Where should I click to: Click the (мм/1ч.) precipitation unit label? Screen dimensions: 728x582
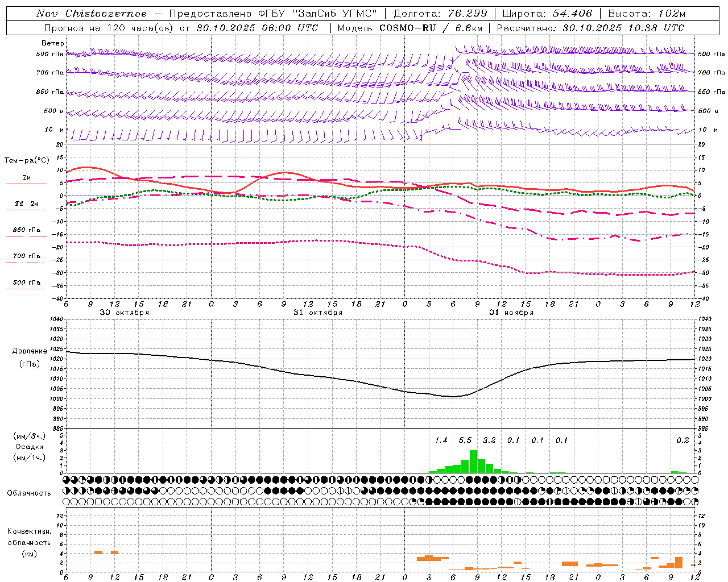(x=30, y=458)
